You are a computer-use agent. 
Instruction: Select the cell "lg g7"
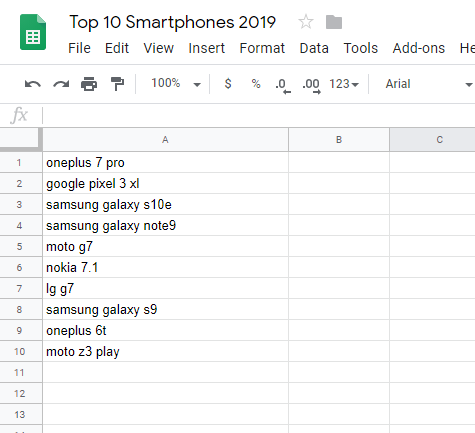point(165,289)
